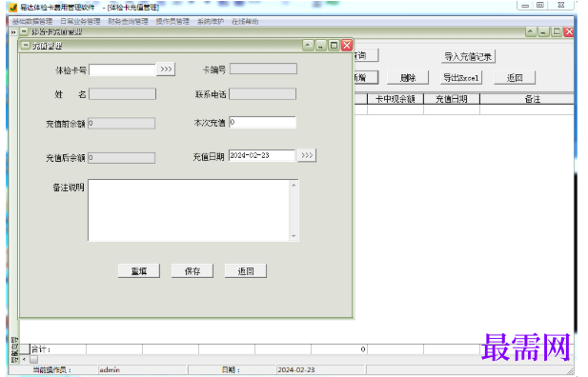Screen dimensions: 588x377
Task: Open the 在线帮助 menu
Action: click(245, 21)
